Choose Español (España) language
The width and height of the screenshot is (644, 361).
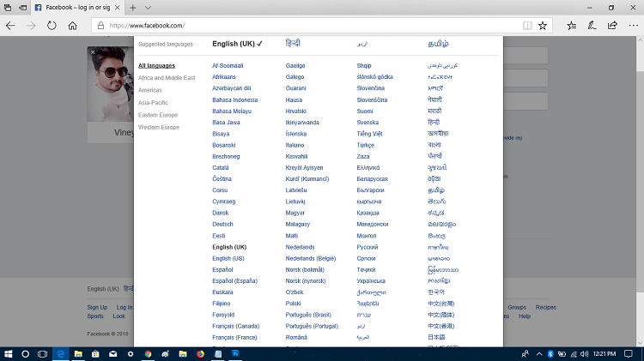235,281
